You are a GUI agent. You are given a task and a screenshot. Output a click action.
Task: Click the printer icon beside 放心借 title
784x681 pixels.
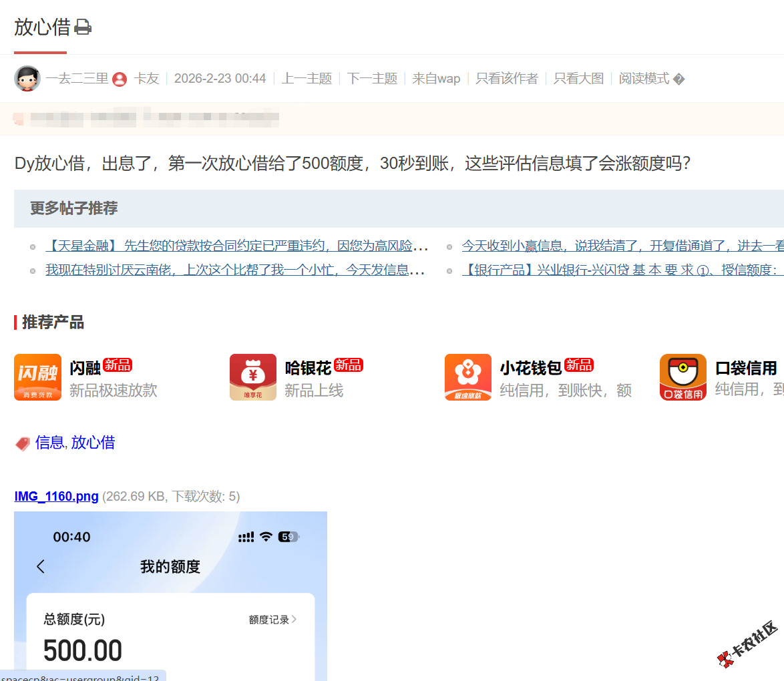[81, 27]
